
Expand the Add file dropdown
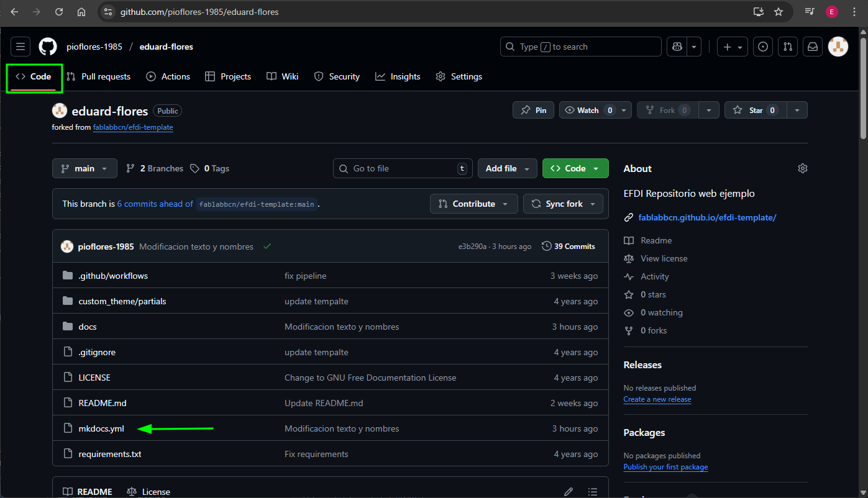click(x=507, y=168)
